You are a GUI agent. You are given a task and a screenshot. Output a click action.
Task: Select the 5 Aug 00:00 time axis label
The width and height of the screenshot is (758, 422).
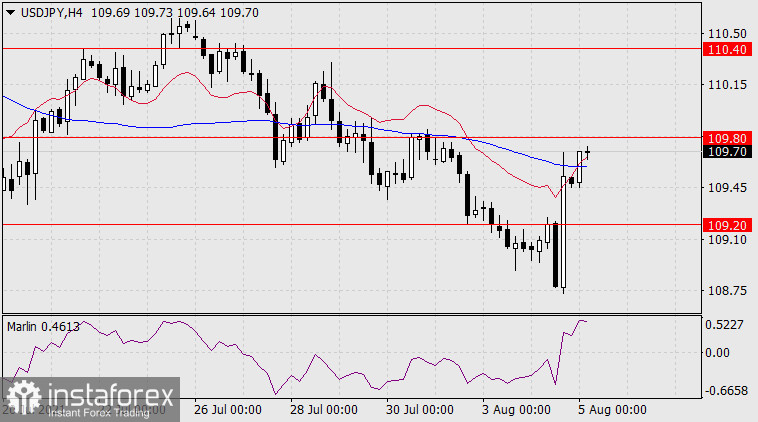click(x=612, y=410)
